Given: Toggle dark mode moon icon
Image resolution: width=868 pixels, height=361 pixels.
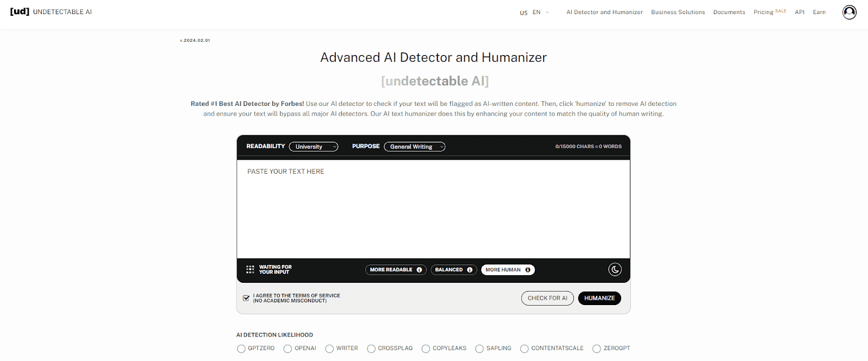Looking at the screenshot, I should [615, 270].
